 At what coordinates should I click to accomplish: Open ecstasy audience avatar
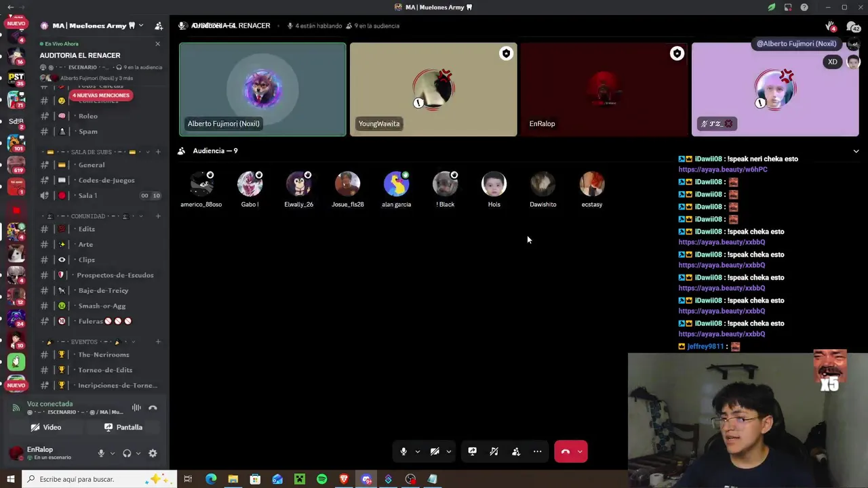pos(592,184)
